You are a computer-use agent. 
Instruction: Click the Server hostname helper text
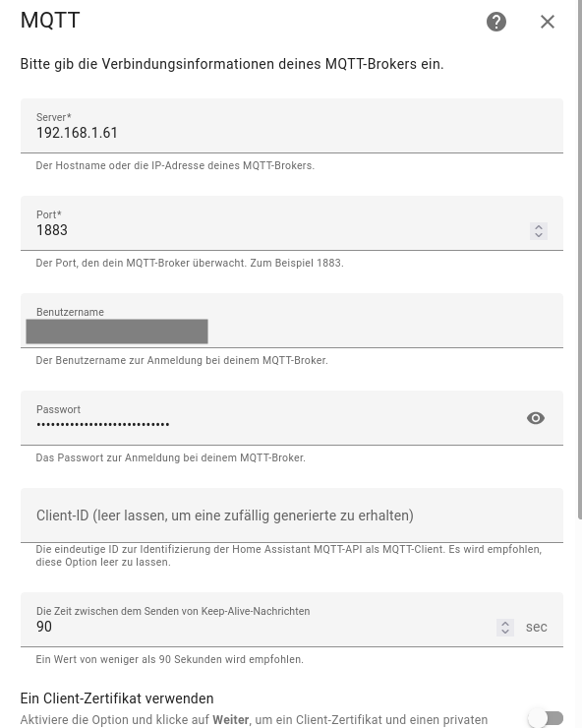(175, 165)
